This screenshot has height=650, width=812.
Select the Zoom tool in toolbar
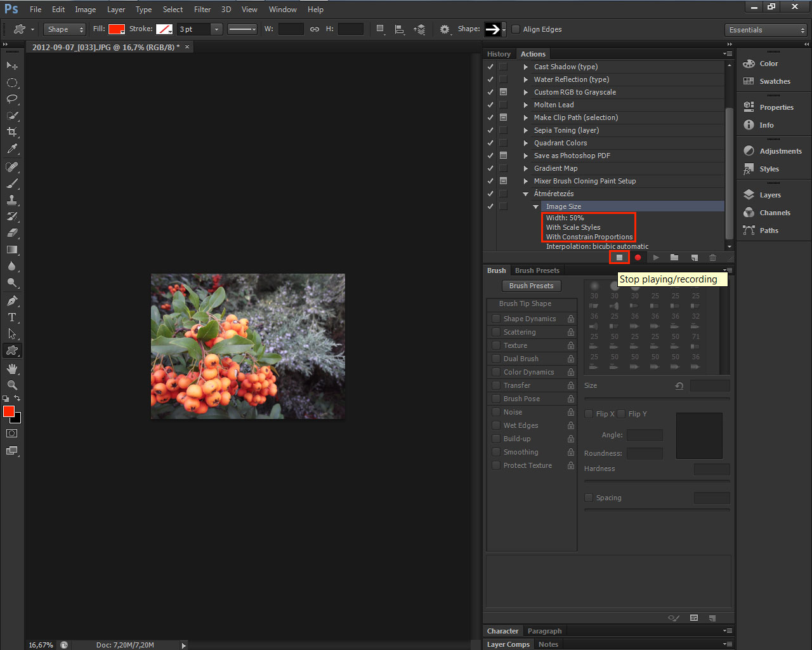tap(12, 385)
